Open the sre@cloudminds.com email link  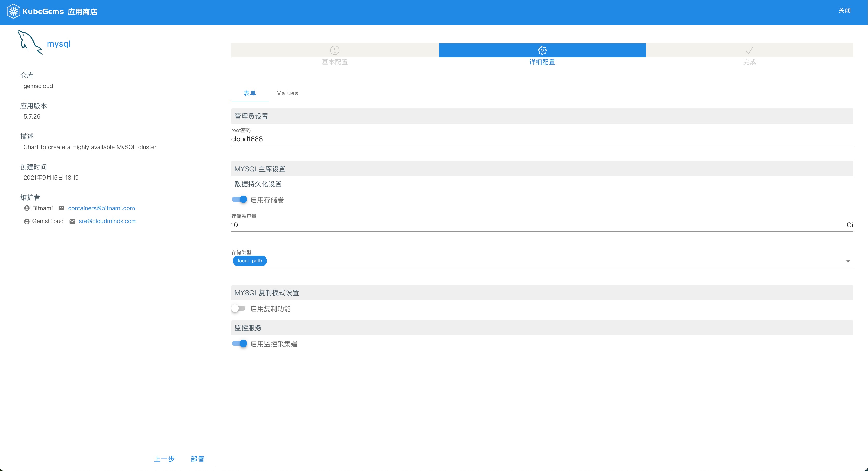click(107, 221)
